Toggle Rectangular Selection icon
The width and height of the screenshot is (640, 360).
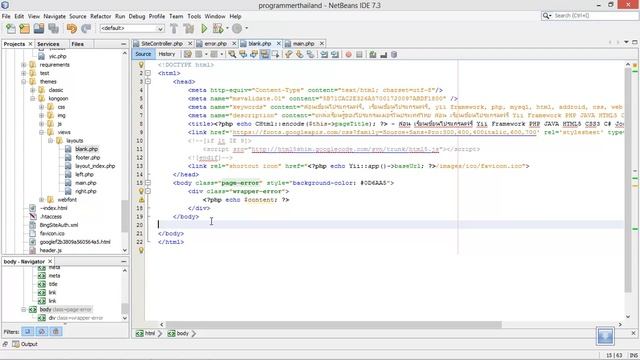point(276,54)
